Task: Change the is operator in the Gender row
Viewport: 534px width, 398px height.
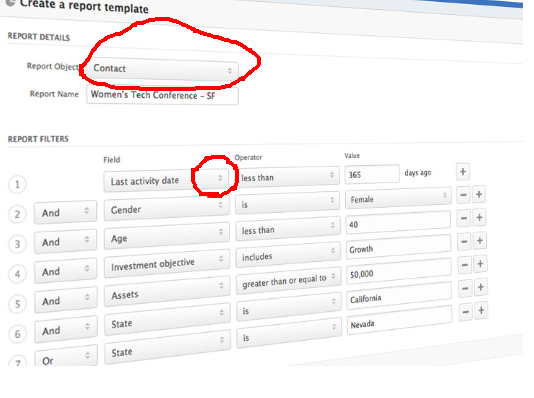Action: [288, 203]
